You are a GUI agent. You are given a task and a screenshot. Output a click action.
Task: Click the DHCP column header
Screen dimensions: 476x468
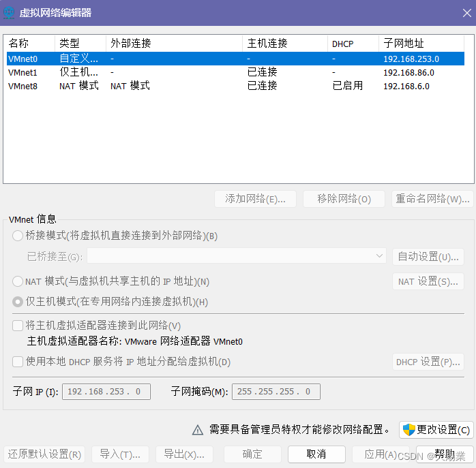point(353,44)
